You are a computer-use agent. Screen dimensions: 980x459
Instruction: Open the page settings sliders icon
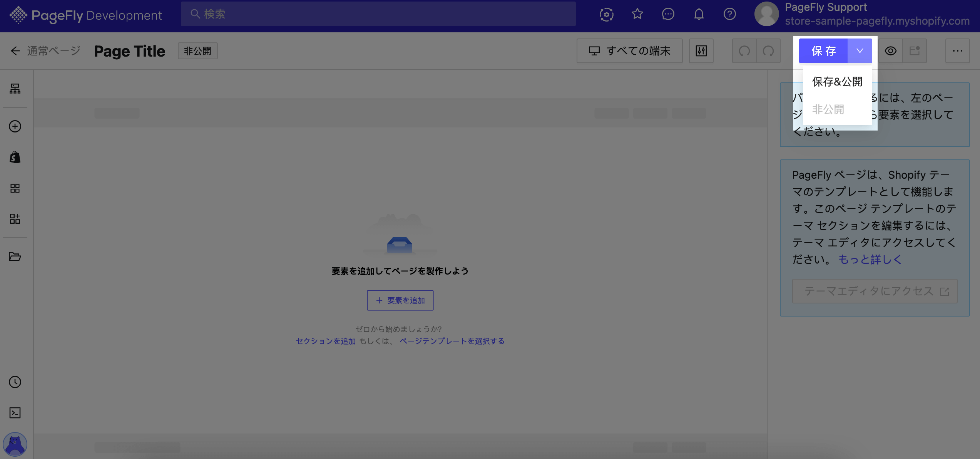701,51
